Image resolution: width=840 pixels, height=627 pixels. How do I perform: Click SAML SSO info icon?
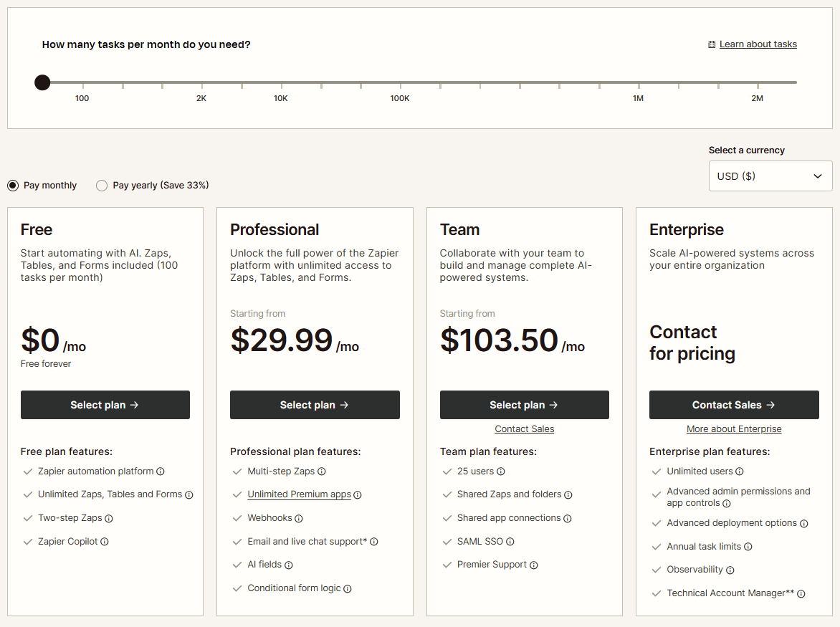(x=510, y=542)
